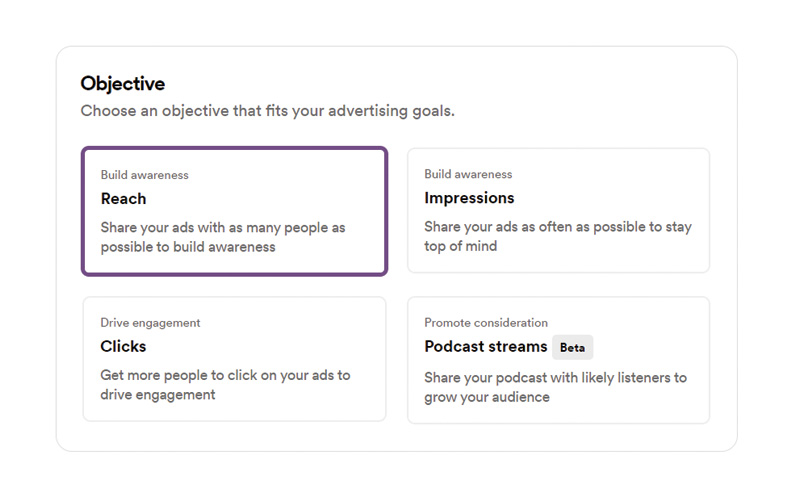The image size is (800, 500).
Task: Click the Beta badge beside Podcast streams
Action: tap(572, 347)
